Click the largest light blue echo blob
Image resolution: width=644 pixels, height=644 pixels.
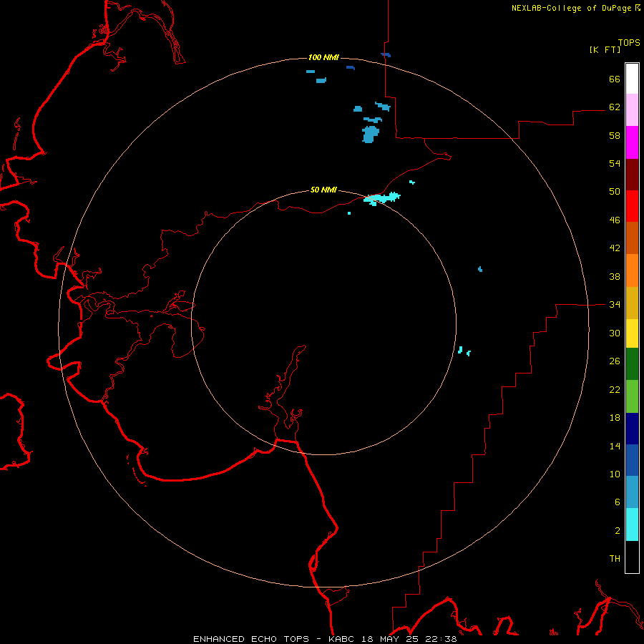(370, 135)
